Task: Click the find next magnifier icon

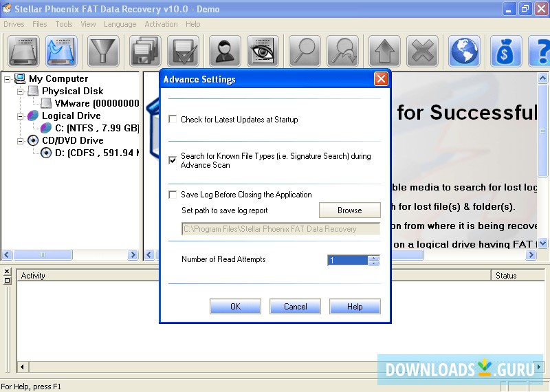Action: (x=342, y=52)
